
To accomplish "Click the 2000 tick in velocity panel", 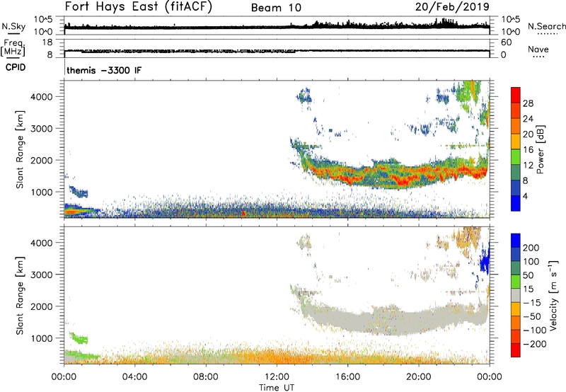I will [41, 306].
